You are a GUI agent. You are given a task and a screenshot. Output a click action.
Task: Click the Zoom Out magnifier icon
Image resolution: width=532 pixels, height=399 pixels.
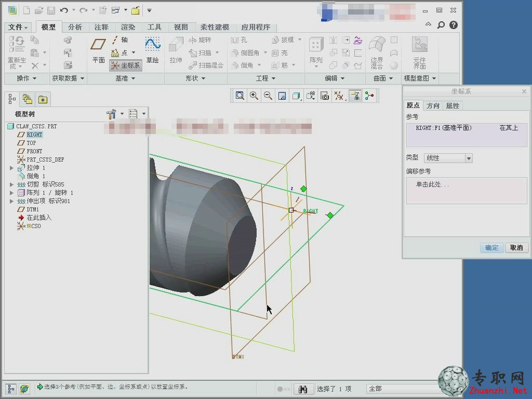(268, 96)
